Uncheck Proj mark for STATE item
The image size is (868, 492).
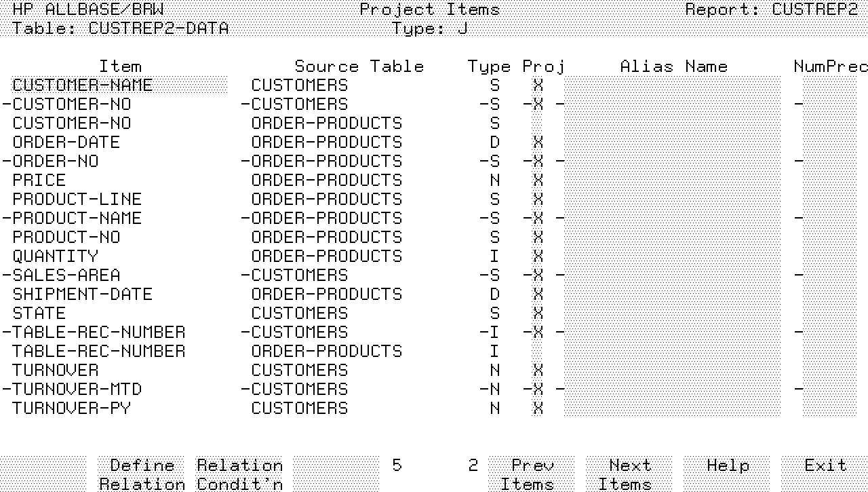[x=538, y=314]
